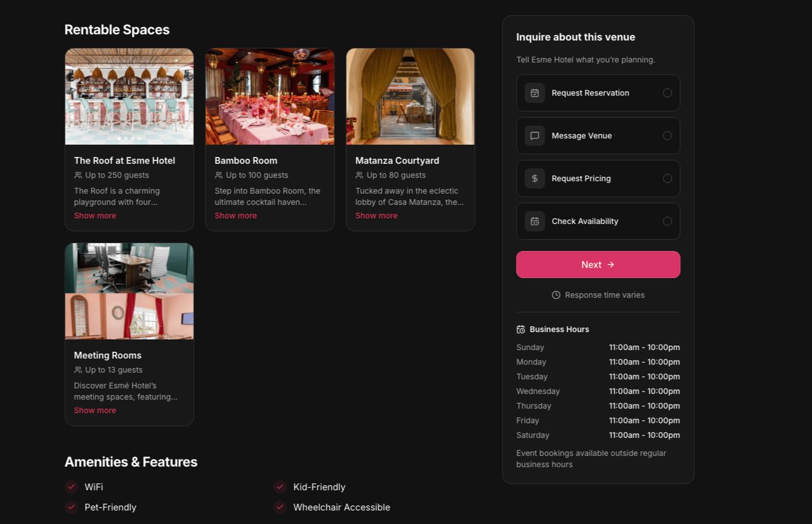Viewport: 812px width, 524px height.
Task: Open the Meeting Rooms pink room photo
Action: pos(129,316)
